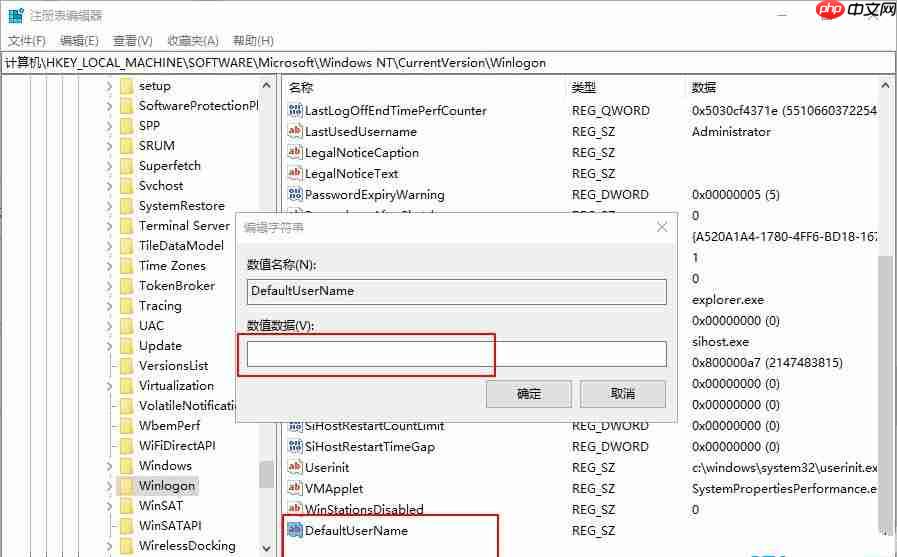Screen dimensions: 897x557
Task: Click the explorer.exe data value
Action: tap(728, 300)
